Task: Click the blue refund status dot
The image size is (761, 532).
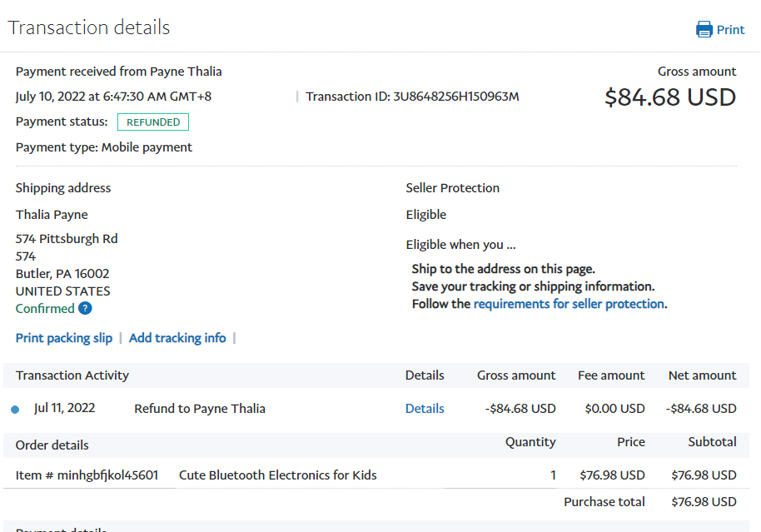Action: 15,409
